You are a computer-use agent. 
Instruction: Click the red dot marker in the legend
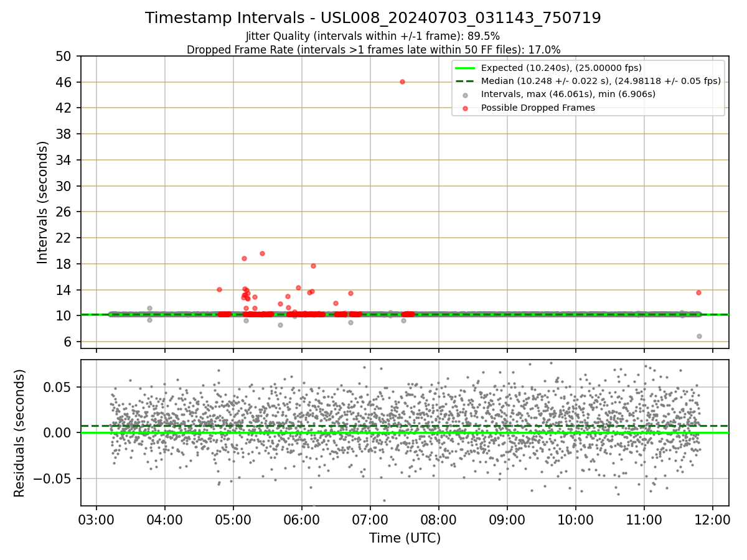(x=466, y=108)
